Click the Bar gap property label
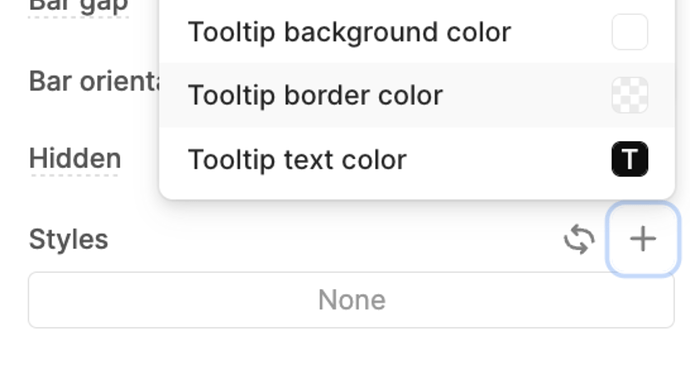Image resolution: width=690 pixels, height=367 pixels. point(78,6)
